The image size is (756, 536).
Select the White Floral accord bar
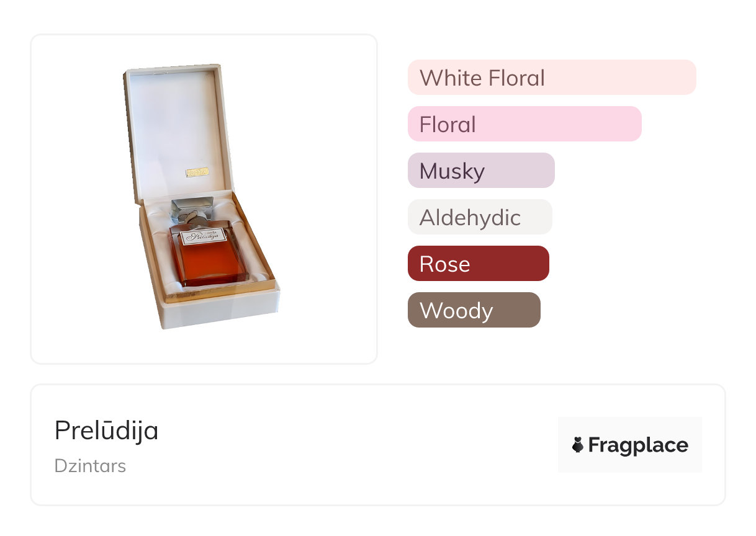click(x=551, y=78)
